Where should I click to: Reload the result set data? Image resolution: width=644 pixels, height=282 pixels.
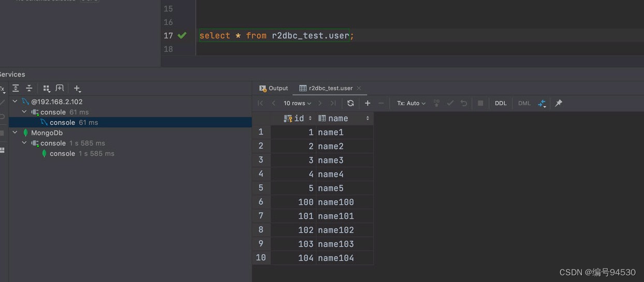(x=350, y=103)
